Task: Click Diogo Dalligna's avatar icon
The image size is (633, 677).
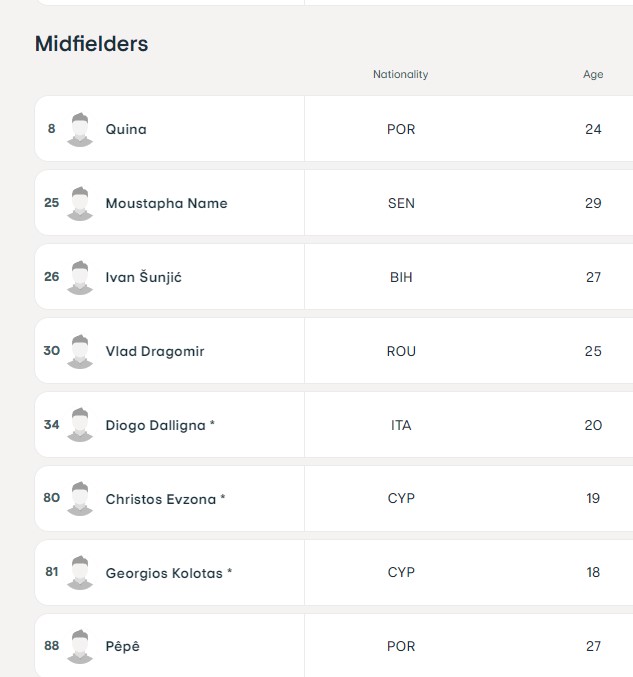Action: (80, 425)
